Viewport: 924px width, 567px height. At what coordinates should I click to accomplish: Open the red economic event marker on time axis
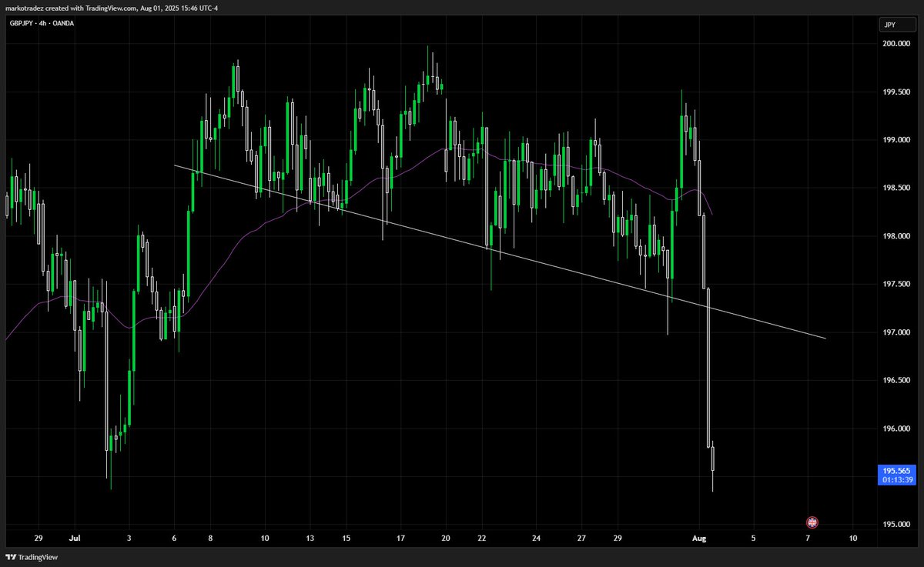811,522
